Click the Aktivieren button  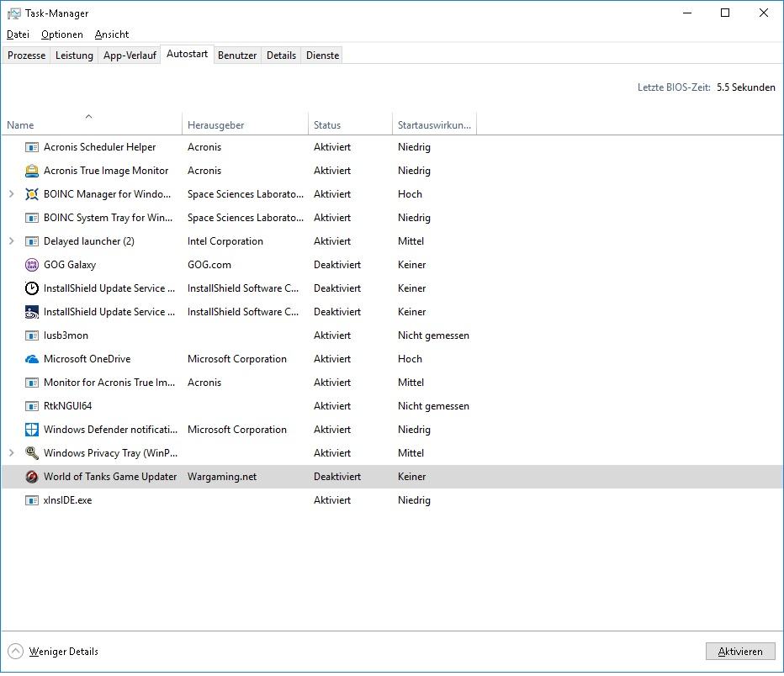tap(740, 652)
